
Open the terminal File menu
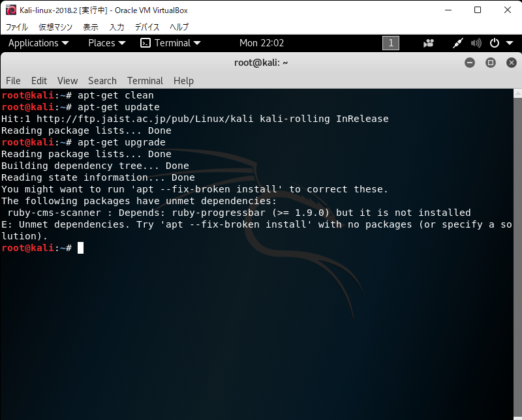[13, 81]
